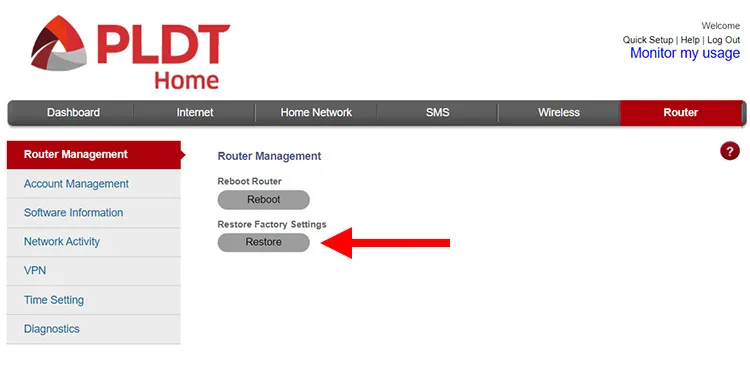Open the VPN sidebar item
Viewport: 750px width, 370px height.
click(x=94, y=271)
